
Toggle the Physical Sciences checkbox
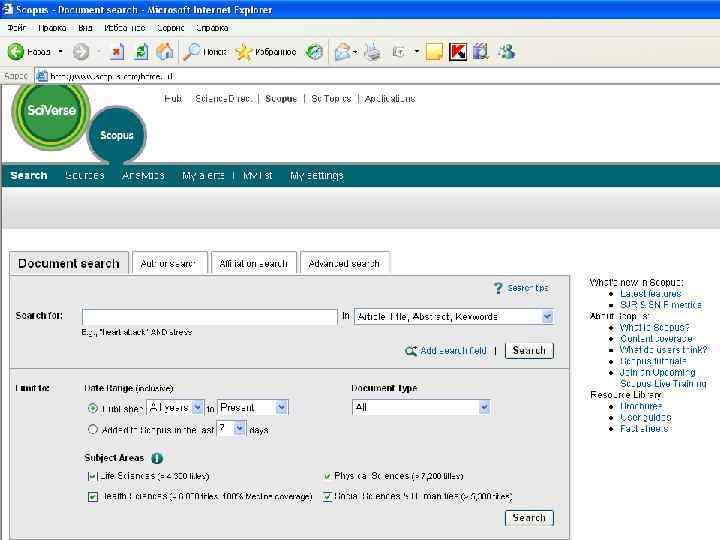[x=327, y=476]
